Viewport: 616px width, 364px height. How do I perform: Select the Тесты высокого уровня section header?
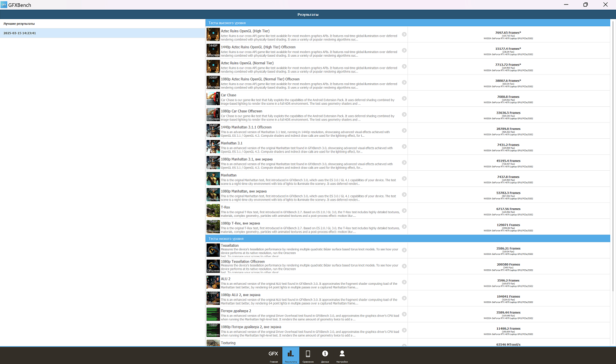coord(407,23)
